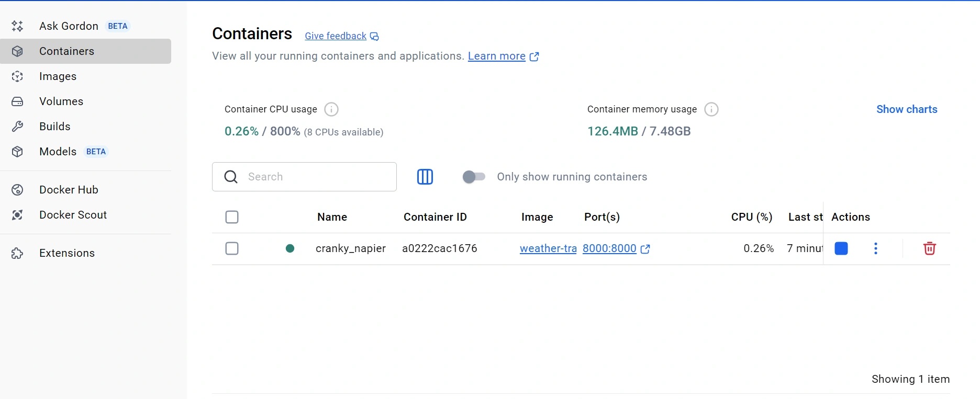The image size is (980, 399).
Task: Click the Docker Scout icon
Action: (17, 215)
